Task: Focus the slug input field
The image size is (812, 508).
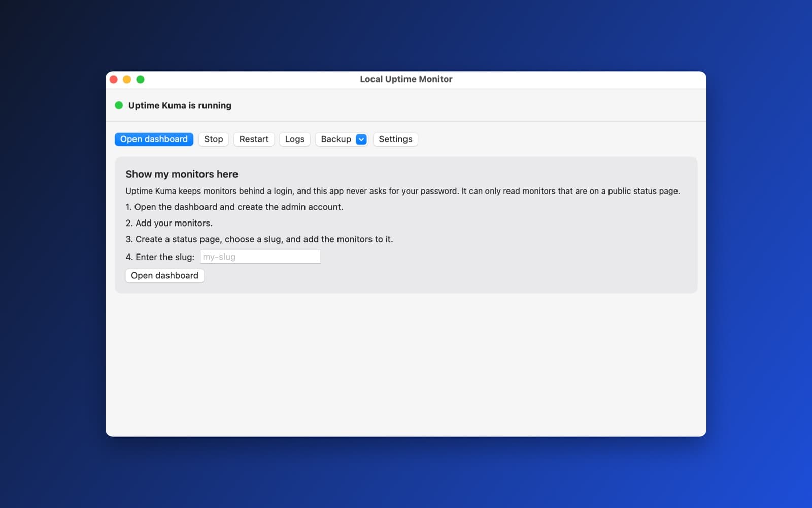Action: pyautogui.click(x=260, y=257)
